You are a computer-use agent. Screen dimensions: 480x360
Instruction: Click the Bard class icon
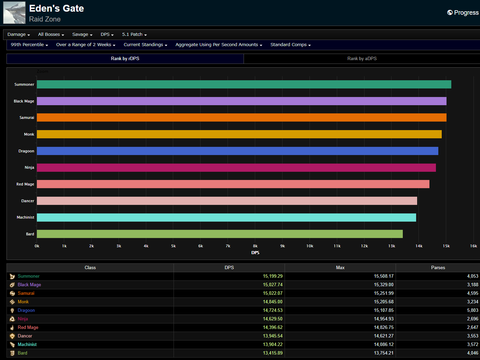12,353
